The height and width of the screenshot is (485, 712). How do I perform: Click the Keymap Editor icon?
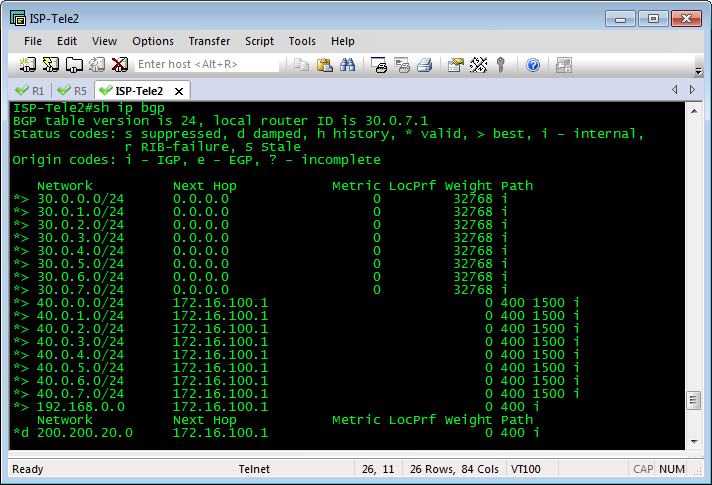(478, 65)
